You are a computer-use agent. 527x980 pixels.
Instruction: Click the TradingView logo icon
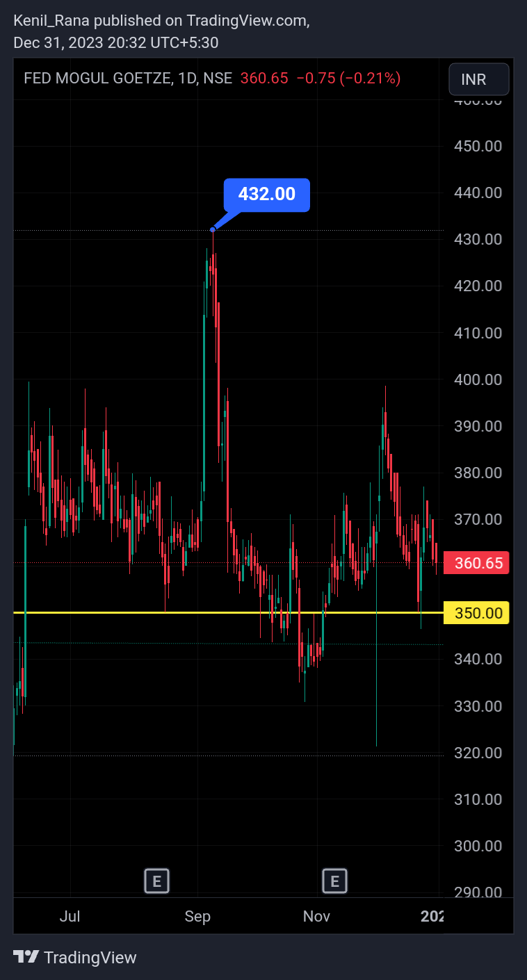26,957
